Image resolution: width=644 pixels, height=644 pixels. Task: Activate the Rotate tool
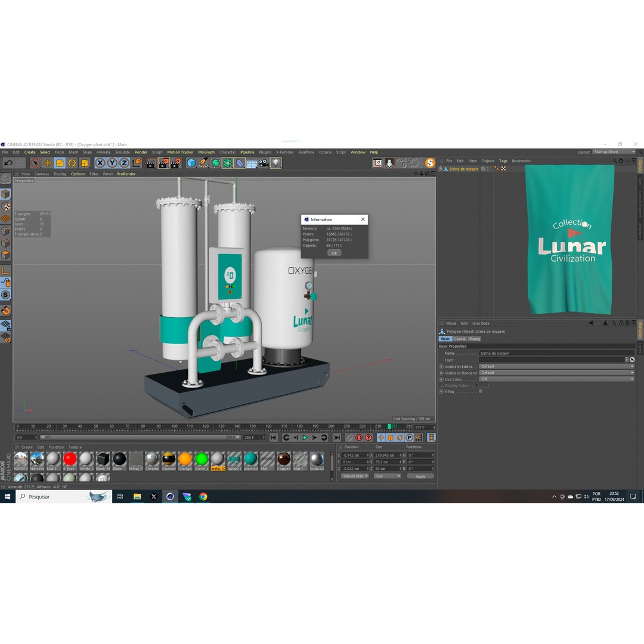pos(72,163)
